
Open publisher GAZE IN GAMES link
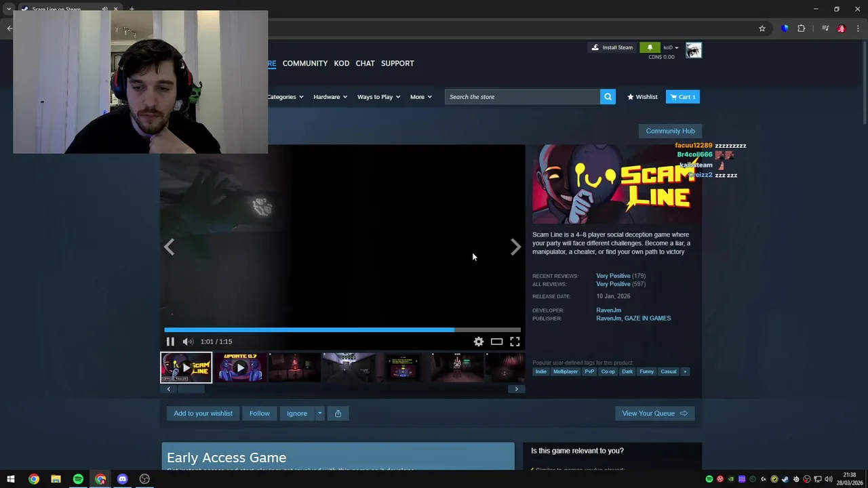coord(648,319)
